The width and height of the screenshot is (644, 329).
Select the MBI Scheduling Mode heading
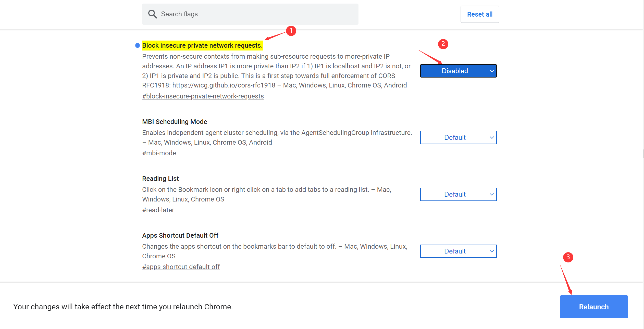(x=175, y=122)
